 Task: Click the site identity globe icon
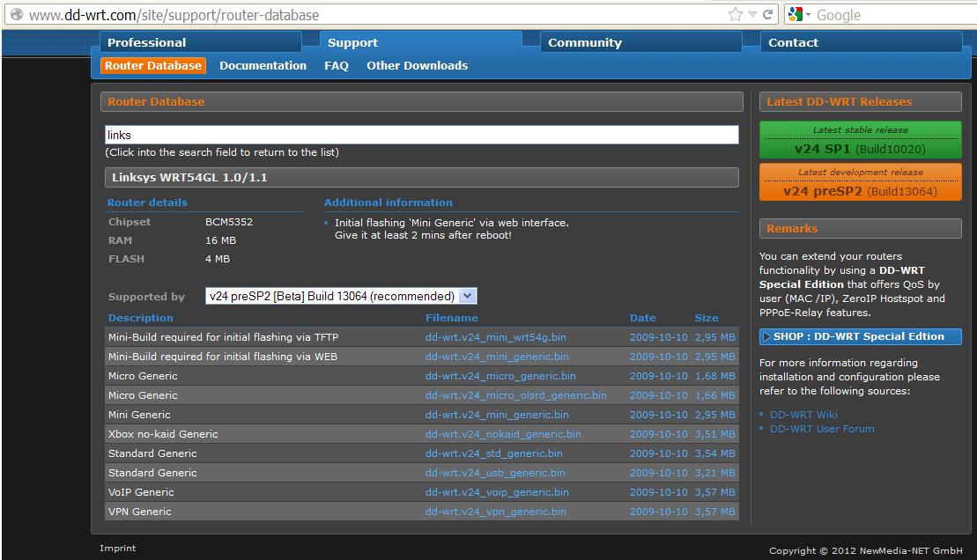(x=17, y=14)
